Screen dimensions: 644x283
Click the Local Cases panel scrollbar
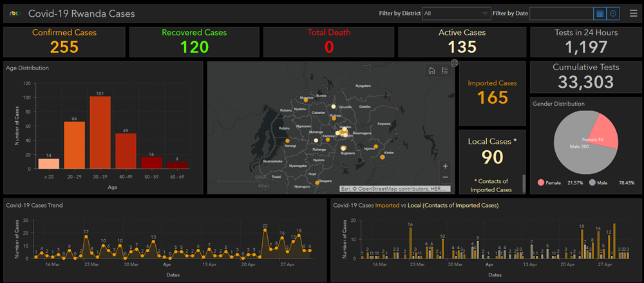click(x=524, y=183)
